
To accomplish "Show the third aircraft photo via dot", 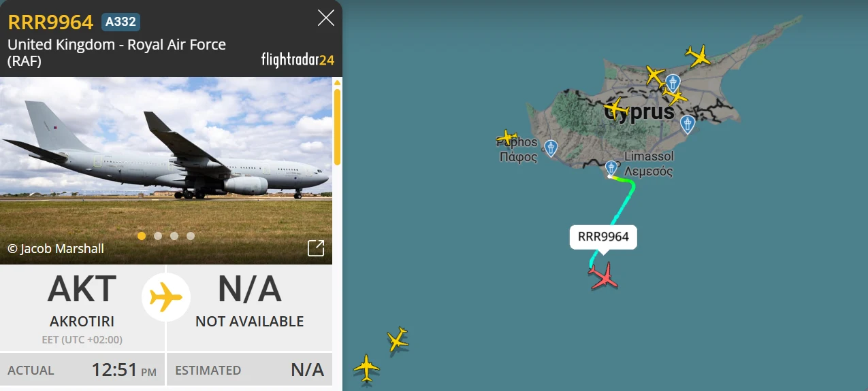I will pos(174,236).
